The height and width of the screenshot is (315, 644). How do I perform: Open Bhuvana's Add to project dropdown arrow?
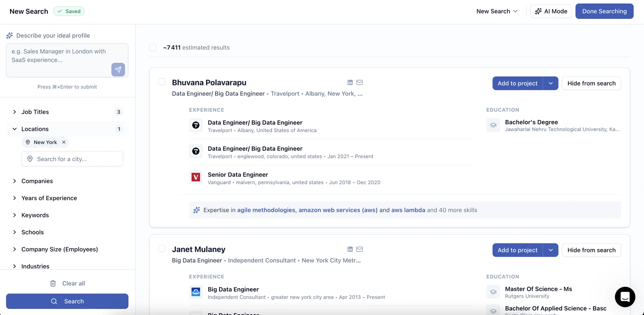pos(551,83)
